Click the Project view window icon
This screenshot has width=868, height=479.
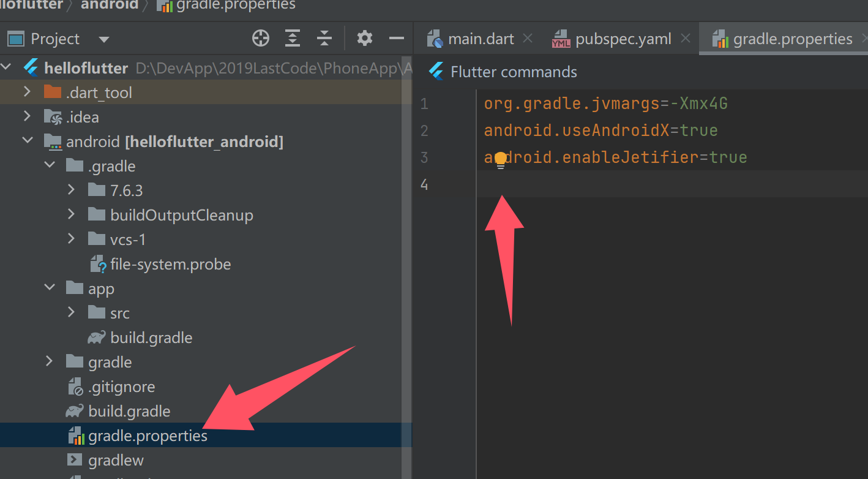16,39
